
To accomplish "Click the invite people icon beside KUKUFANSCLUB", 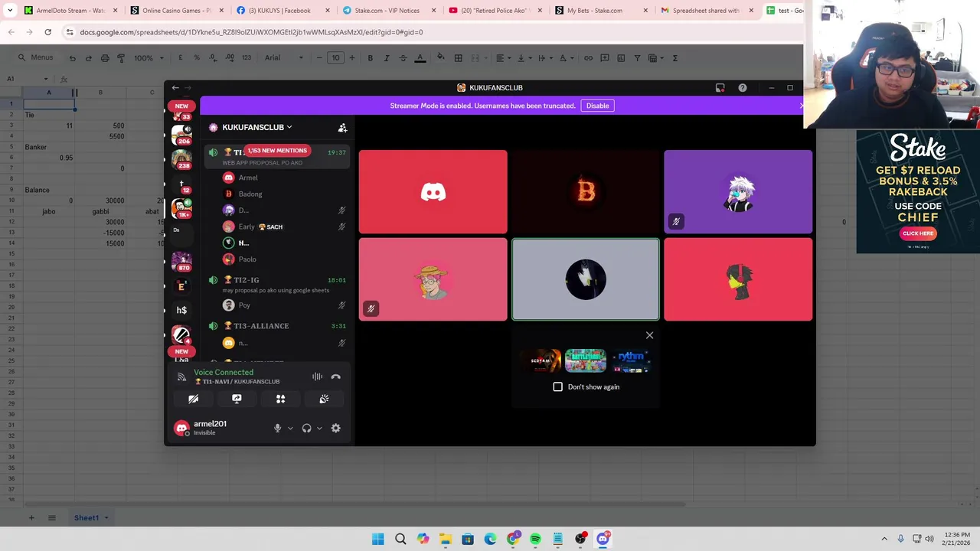I will point(342,128).
